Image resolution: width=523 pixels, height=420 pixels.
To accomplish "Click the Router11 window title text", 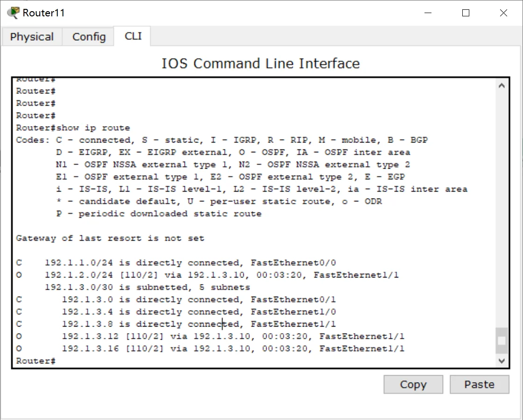I will pyautogui.click(x=44, y=13).
